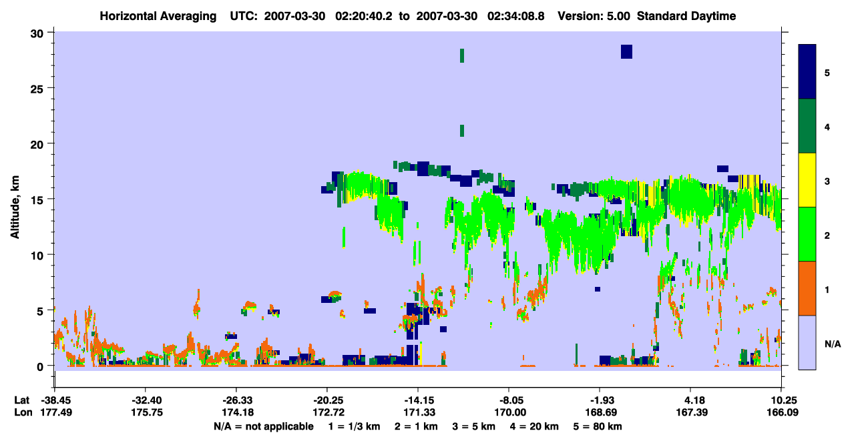Click latitude value -14.15
The image size is (868, 445).
[418, 400]
